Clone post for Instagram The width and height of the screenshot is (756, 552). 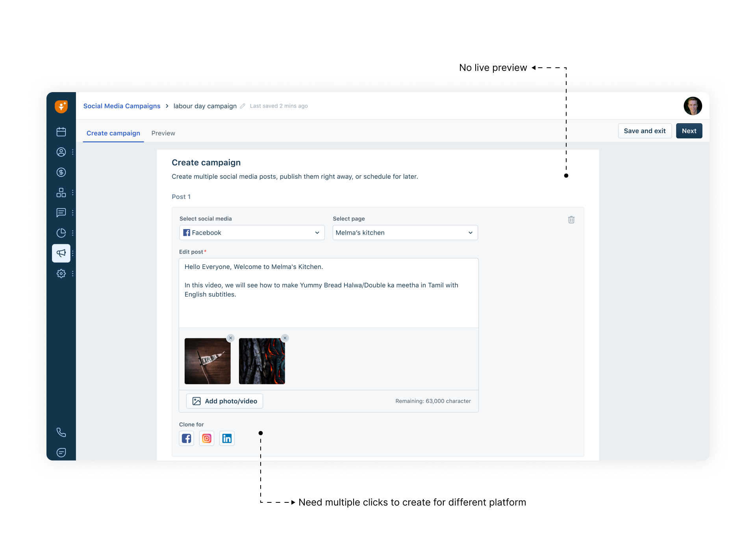[207, 438]
